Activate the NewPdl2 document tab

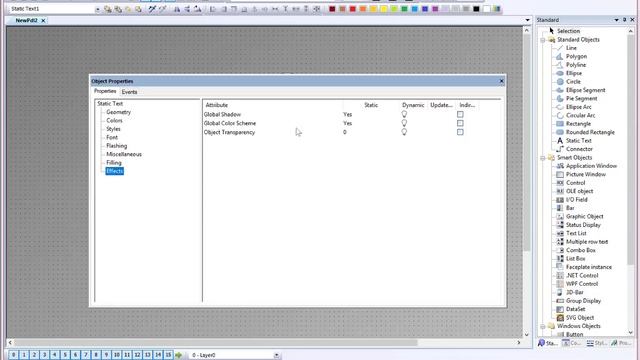27,20
